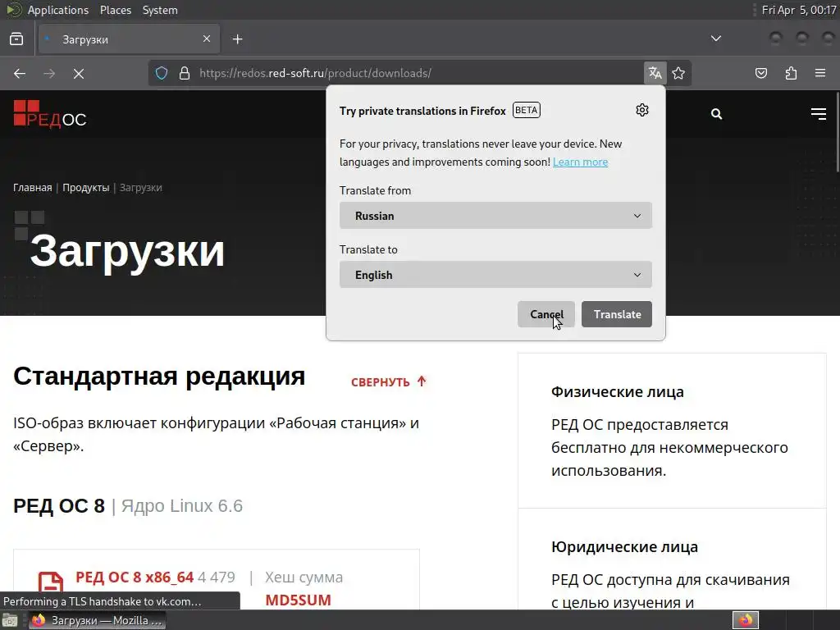This screenshot has height=630, width=840.
Task: Open the System menu
Action: (160, 10)
